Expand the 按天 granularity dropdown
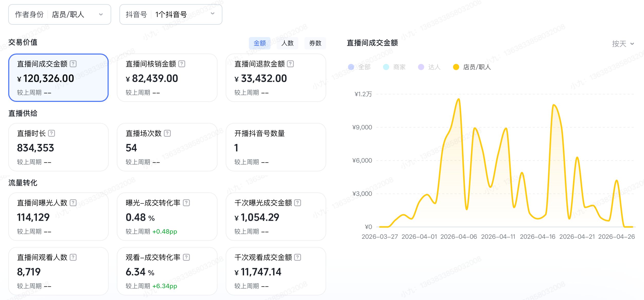Screen dimensions: 644x300 [623, 44]
